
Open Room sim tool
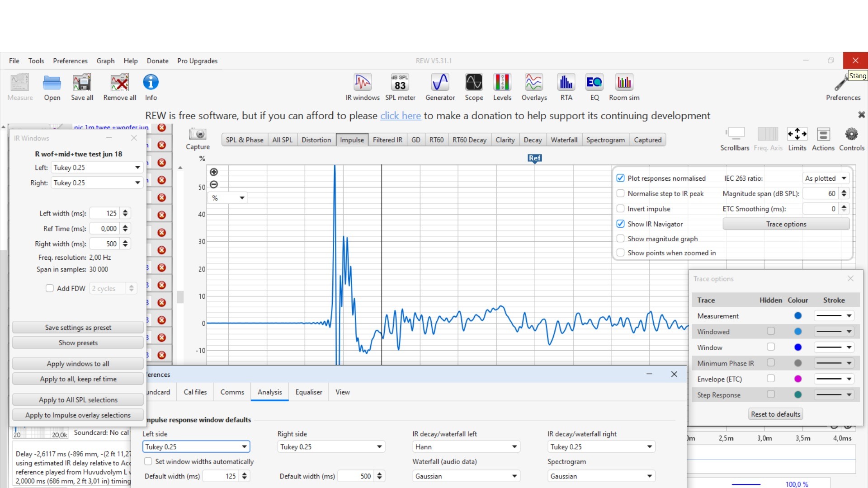pos(624,87)
